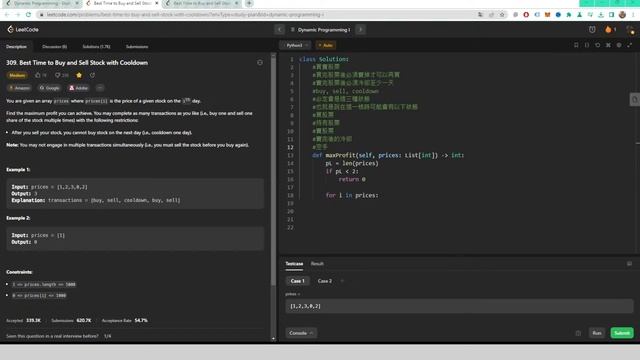Image resolution: width=640 pixels, height=360 pixels.
Task: Bookmark this page in Chrome address bar
Action: click(502, 14)
